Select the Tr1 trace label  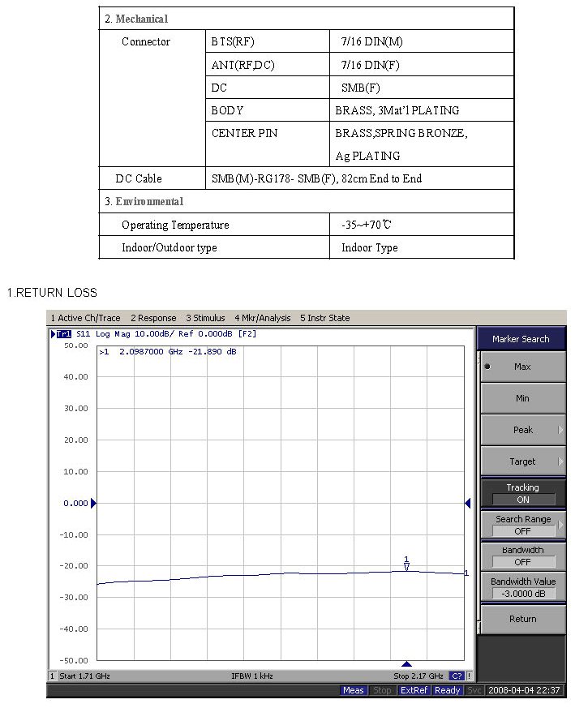point(63,334)
